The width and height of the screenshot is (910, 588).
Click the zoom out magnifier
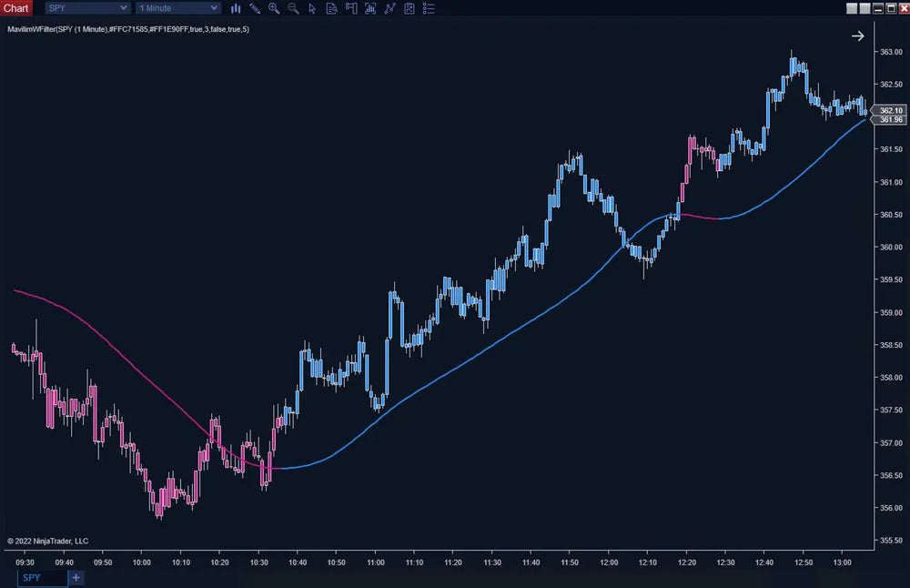[293, 8]
